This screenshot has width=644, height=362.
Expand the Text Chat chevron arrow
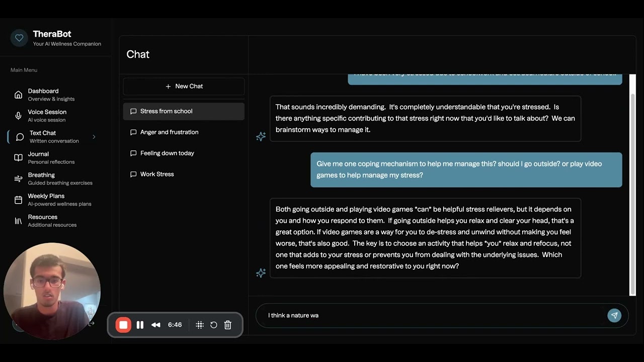[x=94, y=137]
